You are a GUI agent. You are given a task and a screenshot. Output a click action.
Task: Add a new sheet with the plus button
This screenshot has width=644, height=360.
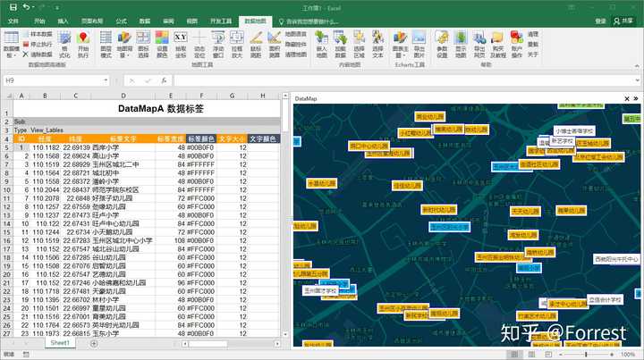point(94,344)
